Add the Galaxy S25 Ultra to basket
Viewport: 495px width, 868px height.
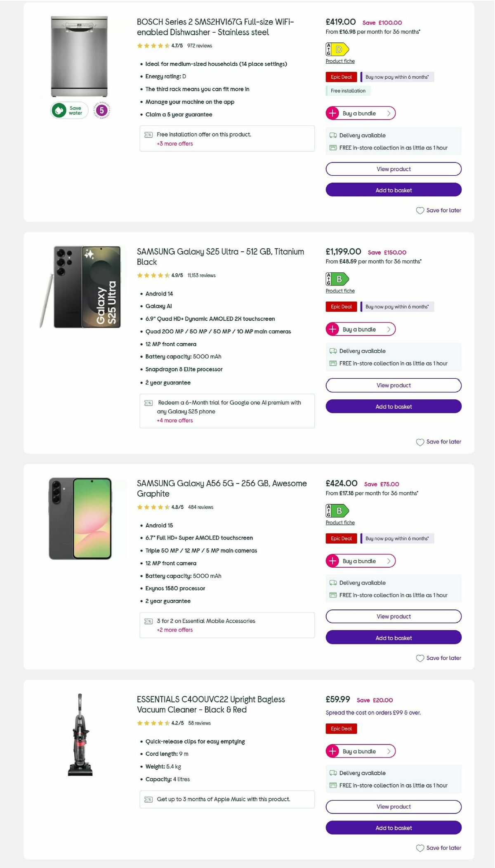point(393,406)
